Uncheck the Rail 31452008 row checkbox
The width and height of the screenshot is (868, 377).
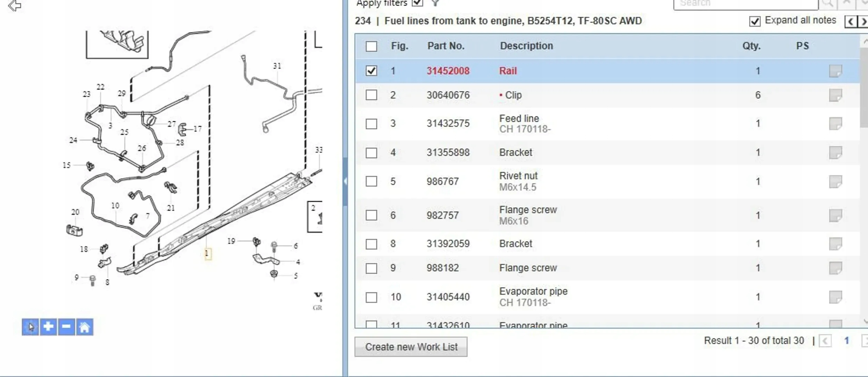tap(371, 71)
